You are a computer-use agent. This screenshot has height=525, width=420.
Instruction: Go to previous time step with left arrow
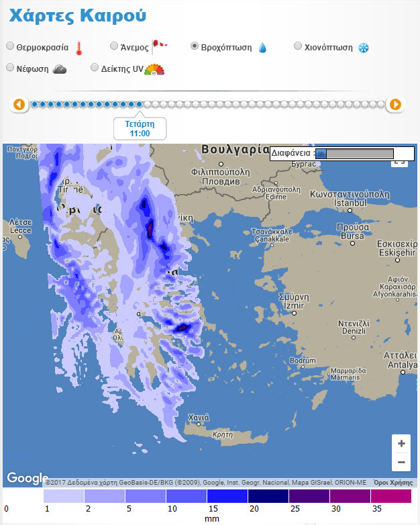[x=19, y=104]
